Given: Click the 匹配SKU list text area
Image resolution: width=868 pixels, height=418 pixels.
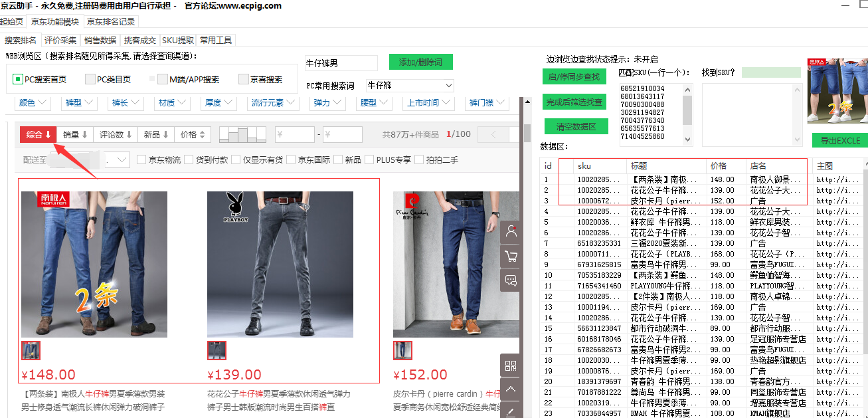Looking at the screenshot, I should [x=650, y=114].
